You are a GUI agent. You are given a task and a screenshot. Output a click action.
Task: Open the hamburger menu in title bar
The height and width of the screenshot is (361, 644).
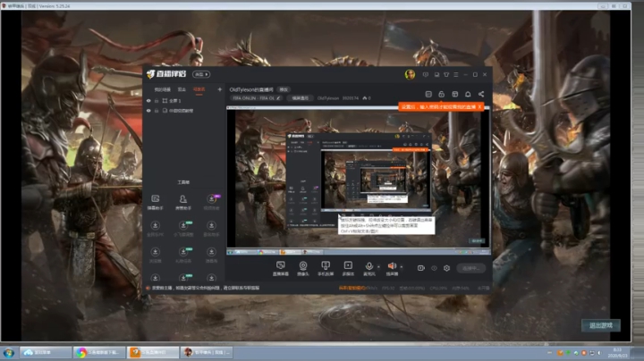pos(456,75)
